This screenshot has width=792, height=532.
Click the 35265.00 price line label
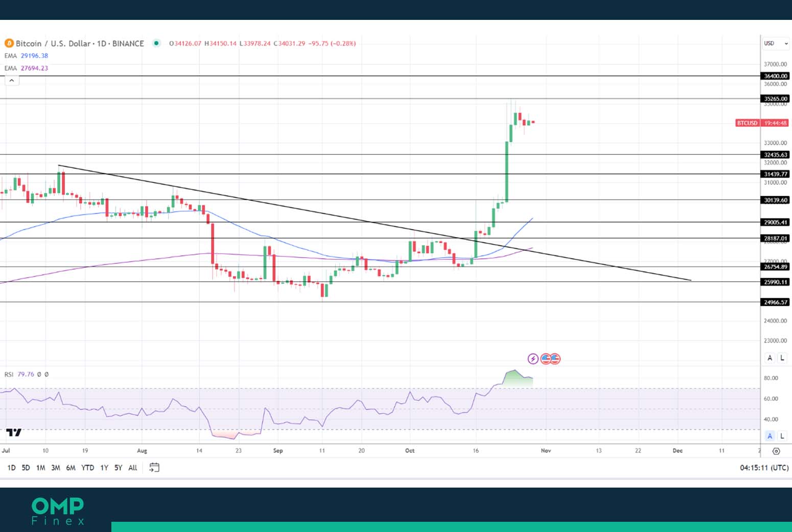[x=776, y=99]
